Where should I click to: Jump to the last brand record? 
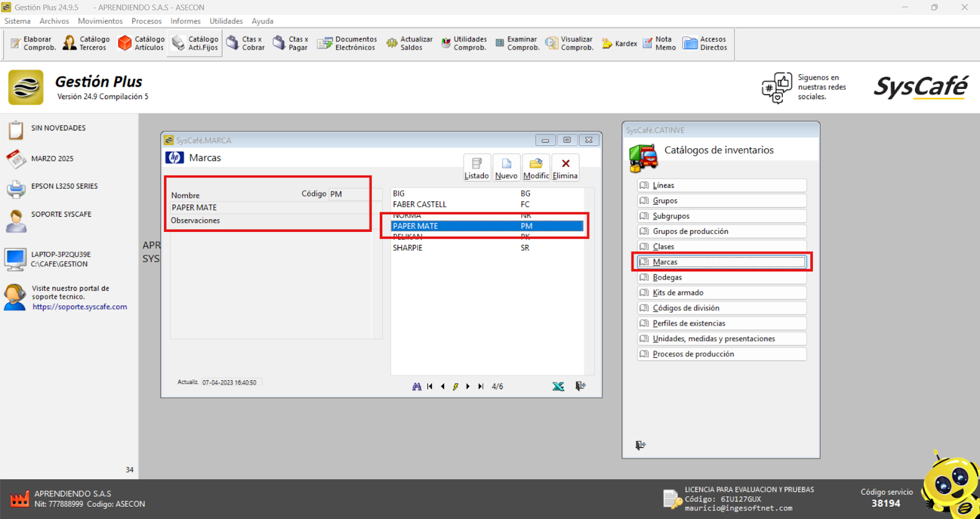tap(481, 386)
